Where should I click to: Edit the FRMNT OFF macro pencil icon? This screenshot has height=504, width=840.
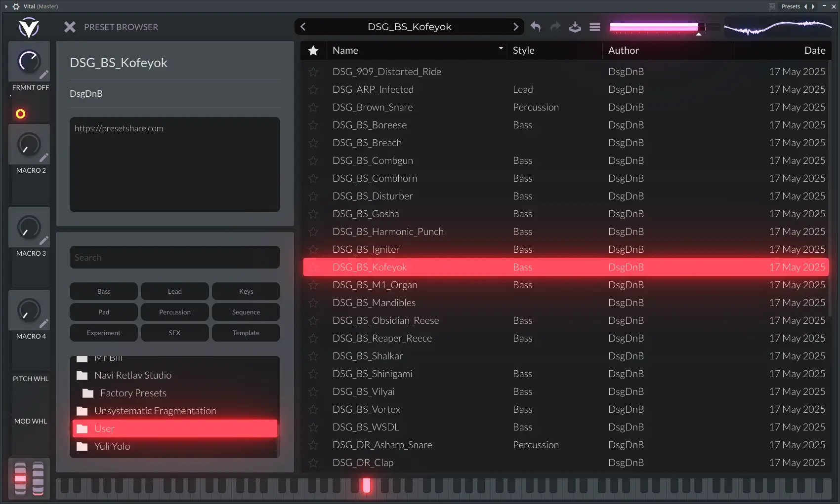(x=44, y=75)
